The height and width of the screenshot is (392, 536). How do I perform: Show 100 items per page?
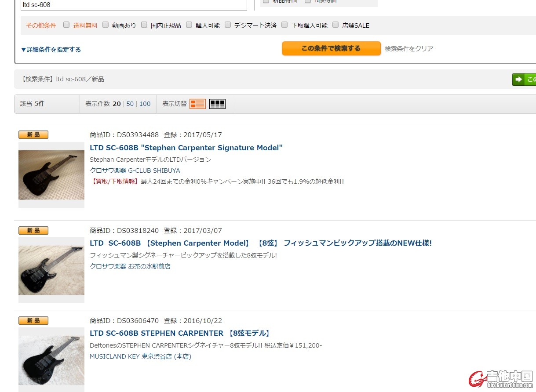(145, 104)
